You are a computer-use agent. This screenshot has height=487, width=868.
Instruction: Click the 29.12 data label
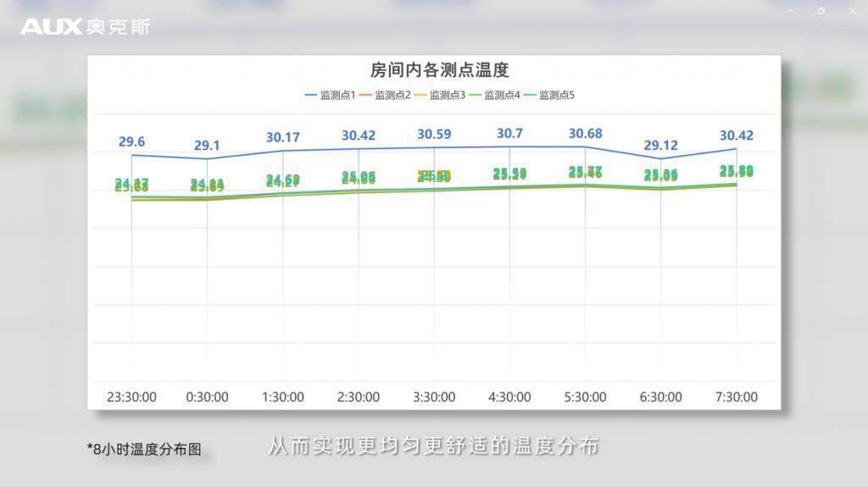(x=661, y=146)
